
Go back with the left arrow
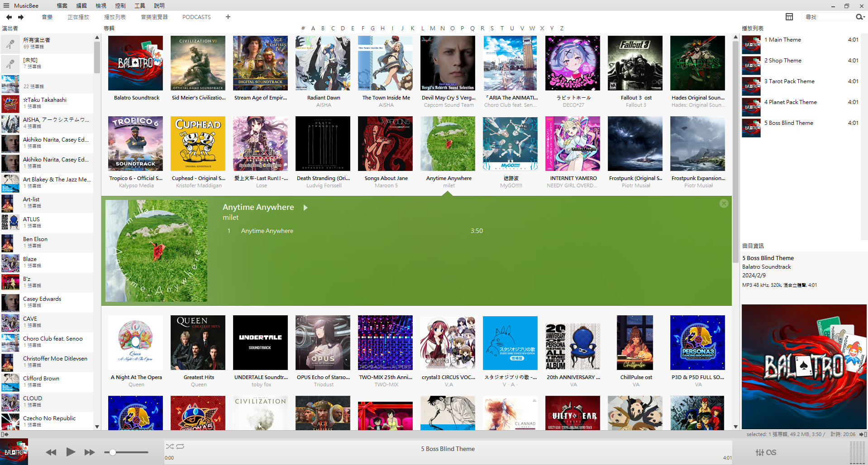click(x=9, y=17)
